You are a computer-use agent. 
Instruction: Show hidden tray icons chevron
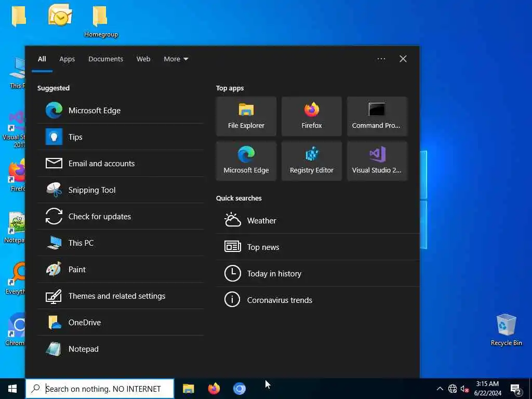[x=440, y=389]
